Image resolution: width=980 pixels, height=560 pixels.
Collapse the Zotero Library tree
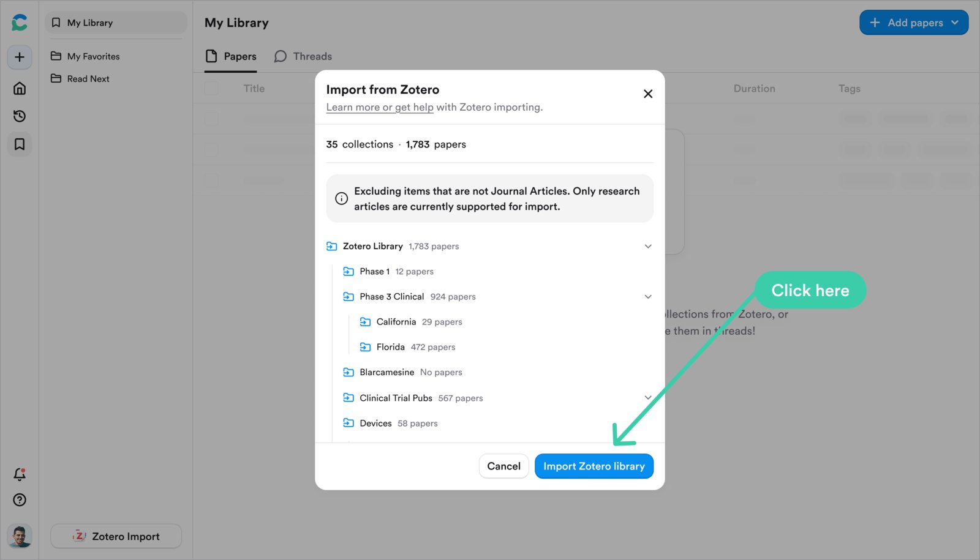[x=648, y=246]
